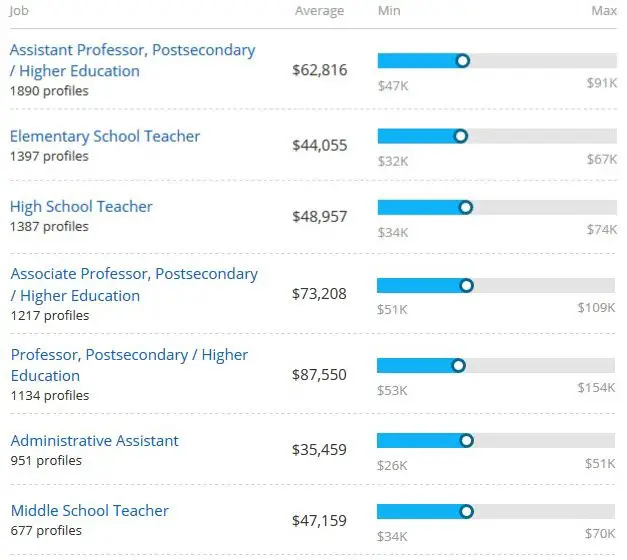Click the Professor salary range marker
Image resolution: width=627 pixels, height=560 pixels.
(x=459, y=366)
